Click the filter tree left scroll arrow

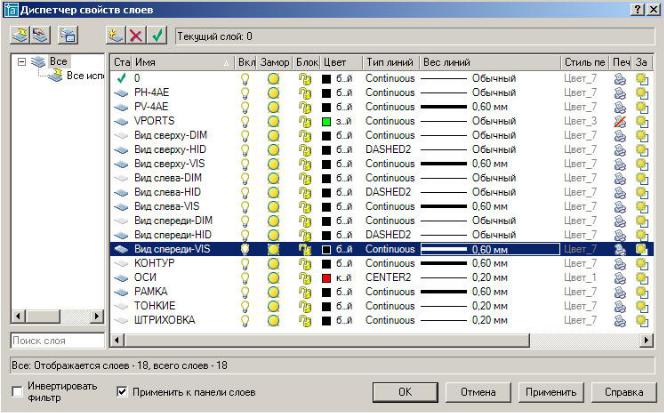[18, 316]
